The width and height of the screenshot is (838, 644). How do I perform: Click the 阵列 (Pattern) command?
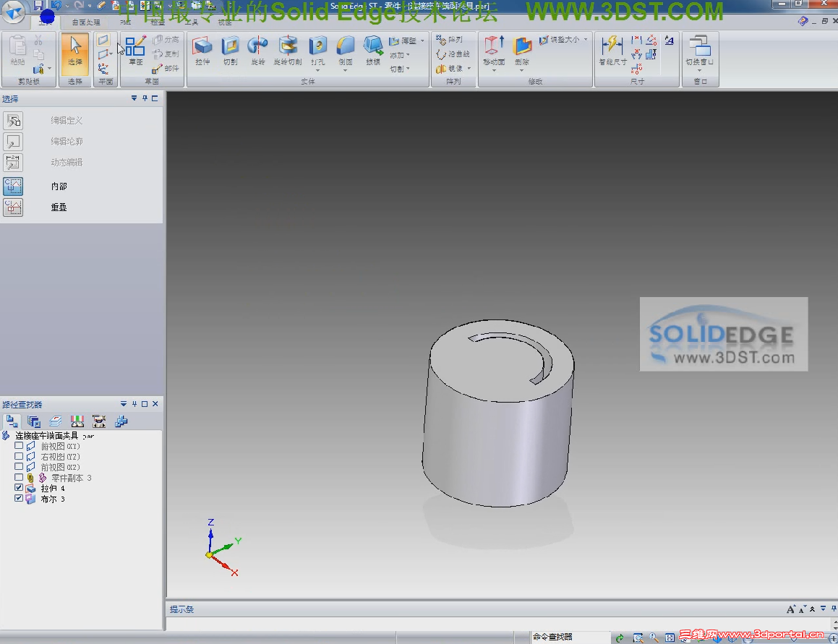pos(450,40)
